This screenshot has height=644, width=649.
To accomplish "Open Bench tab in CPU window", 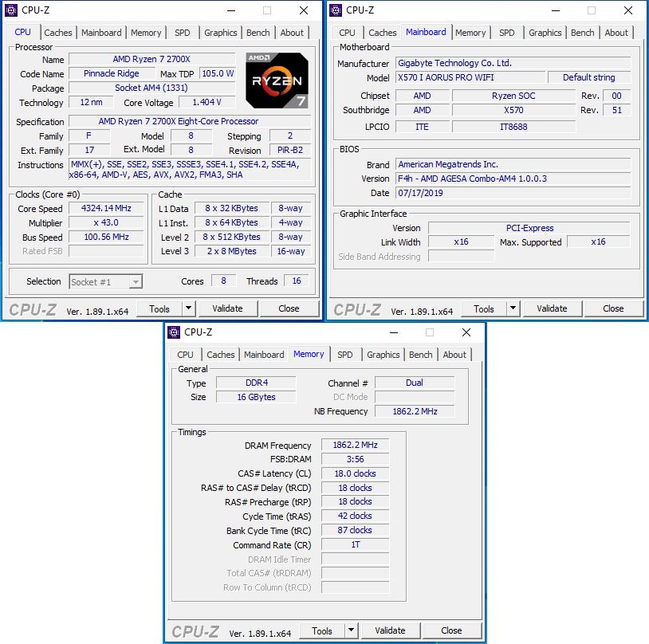I will tap(258, 33).
